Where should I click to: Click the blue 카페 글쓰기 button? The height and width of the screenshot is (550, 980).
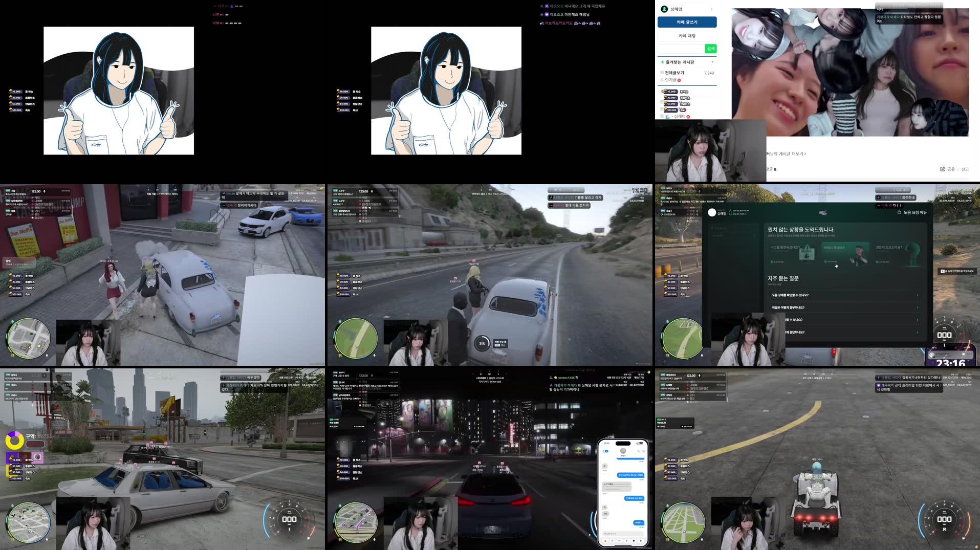(x=687, y=22)
